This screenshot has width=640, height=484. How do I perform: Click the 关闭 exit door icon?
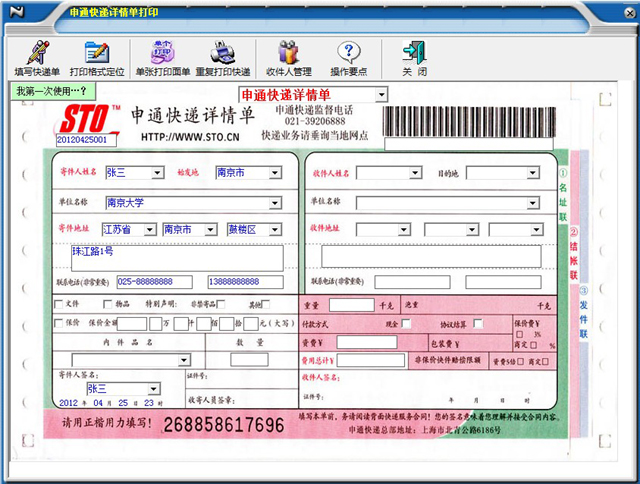click(414, 58)
